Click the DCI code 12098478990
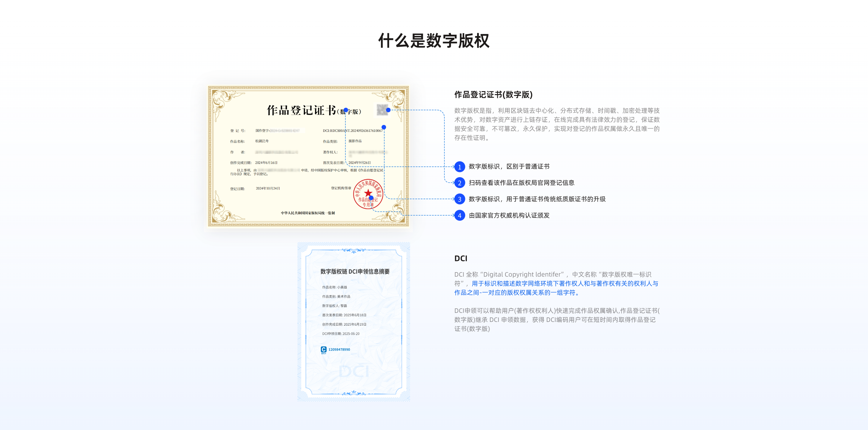Screen dimensions: 868x430 339,349
